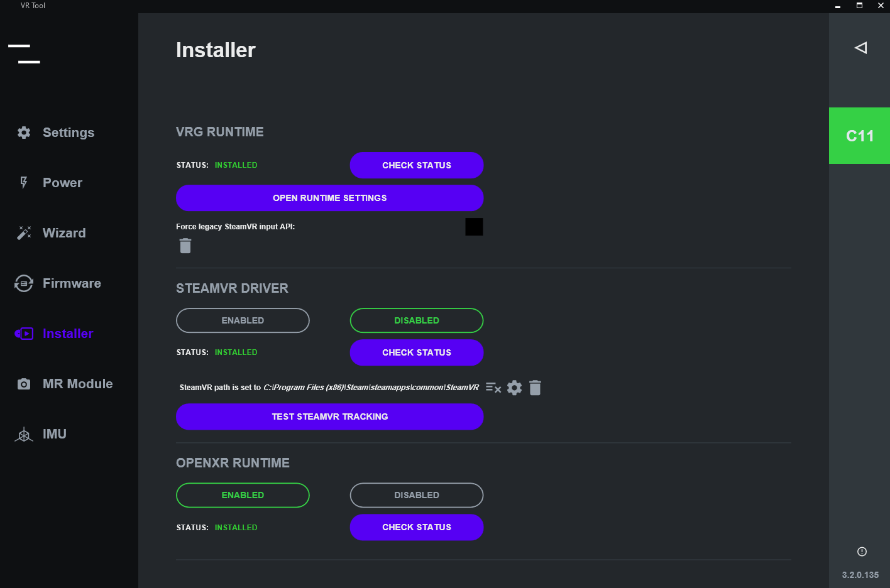
Task: Click the MR Module camera icon
Action: 24,384
